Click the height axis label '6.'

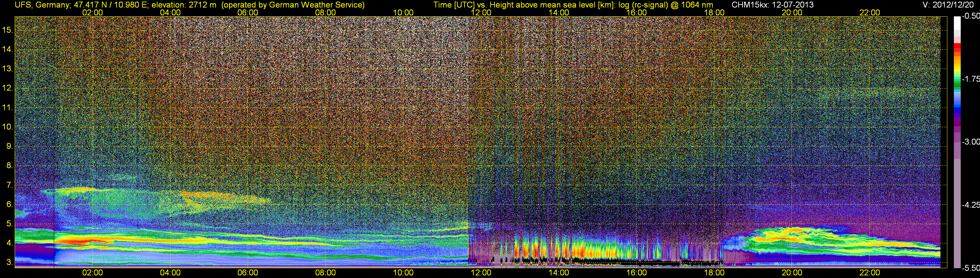[x=10, y=204]
